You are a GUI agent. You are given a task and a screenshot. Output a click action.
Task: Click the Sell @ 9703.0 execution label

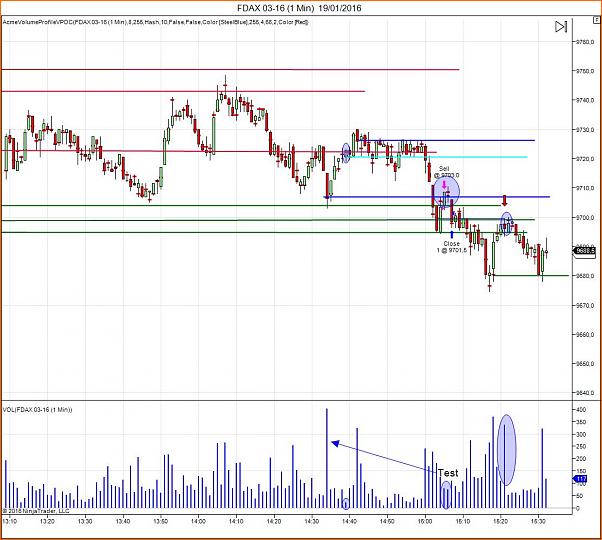point(445,172)
